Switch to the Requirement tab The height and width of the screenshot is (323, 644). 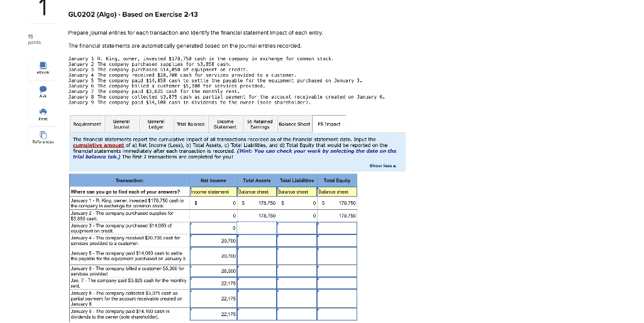coord(87,124)
